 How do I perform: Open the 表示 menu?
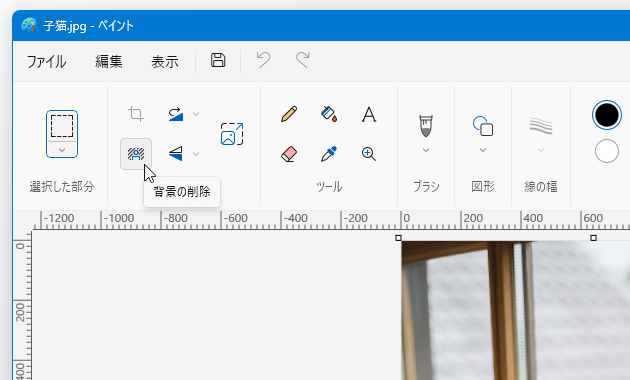click(165, 61)
